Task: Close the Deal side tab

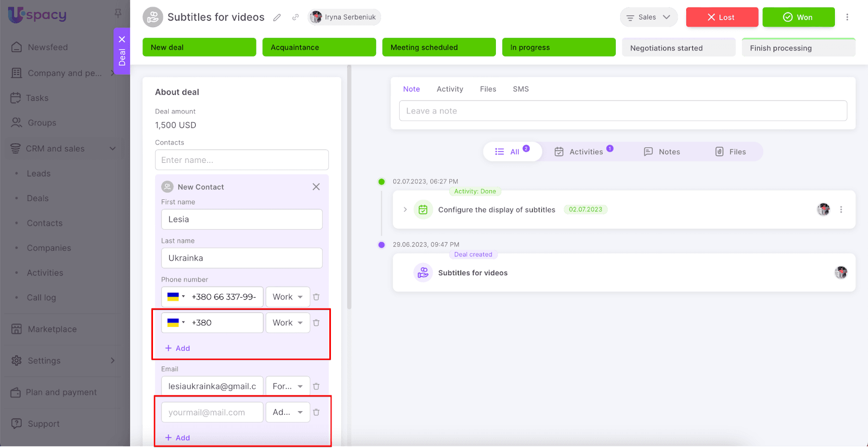Action: [x=122, y=39]
